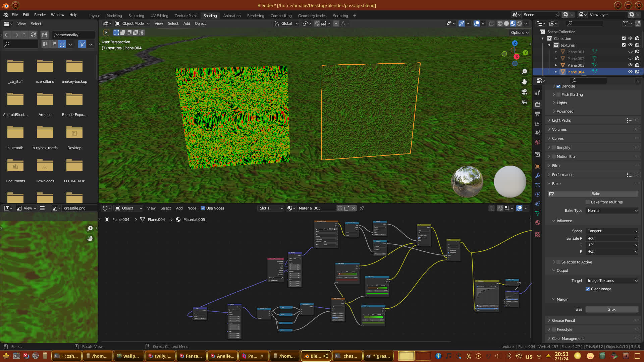The height and width of the screenshot is (362, 644).
Task: Open the Render properties tab icon
Action: pos(538,105)
